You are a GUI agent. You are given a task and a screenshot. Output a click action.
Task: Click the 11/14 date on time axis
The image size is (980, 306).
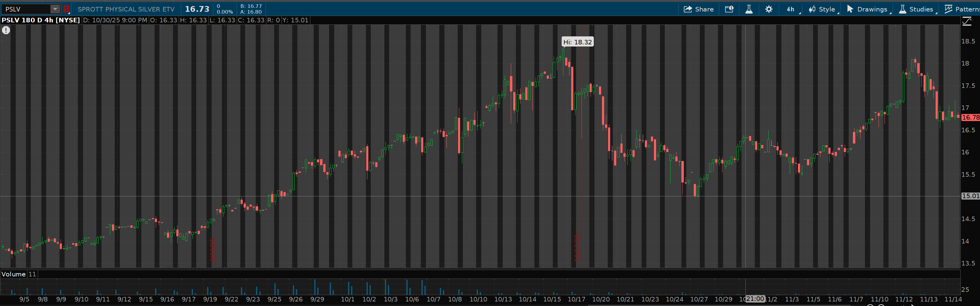[x=953, y=299]
